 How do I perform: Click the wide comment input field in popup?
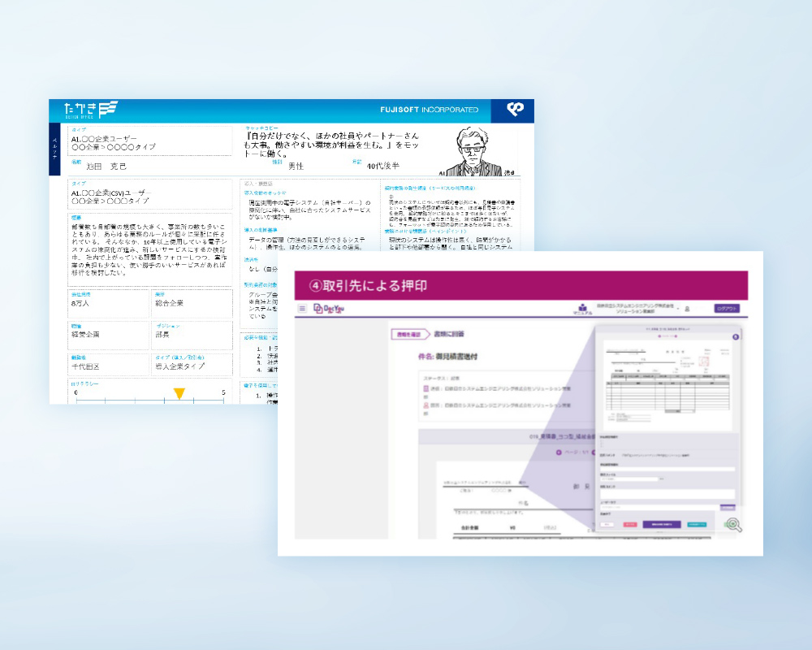667,494
